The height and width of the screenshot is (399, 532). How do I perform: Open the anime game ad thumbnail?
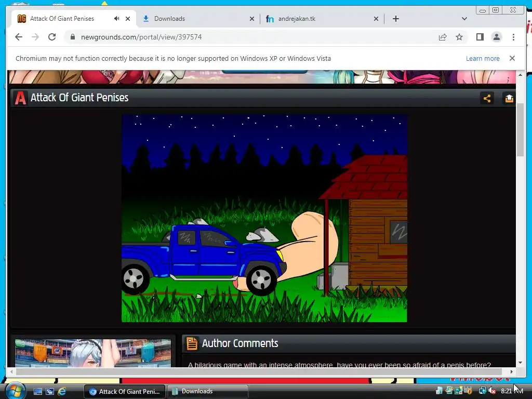click(93, 353)
